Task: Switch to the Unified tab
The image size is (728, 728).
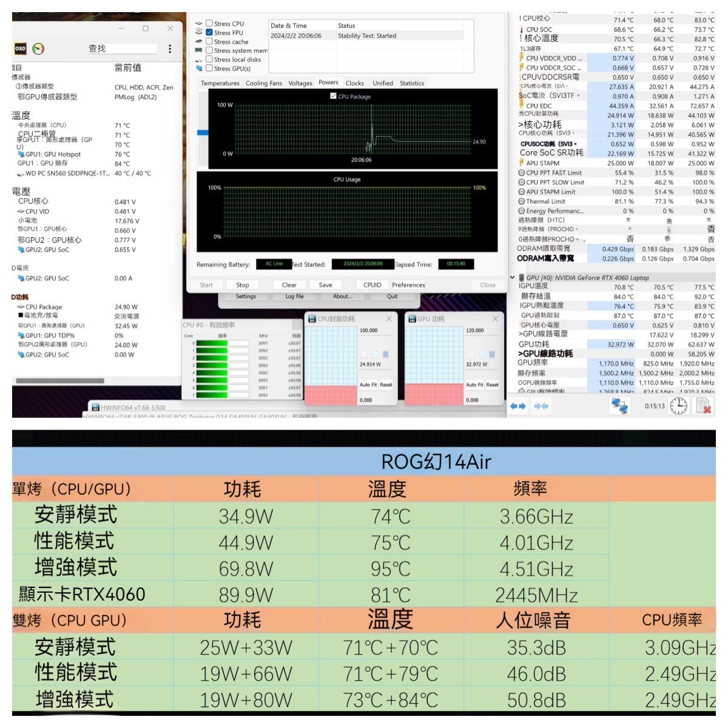Action: click(383, 83)
